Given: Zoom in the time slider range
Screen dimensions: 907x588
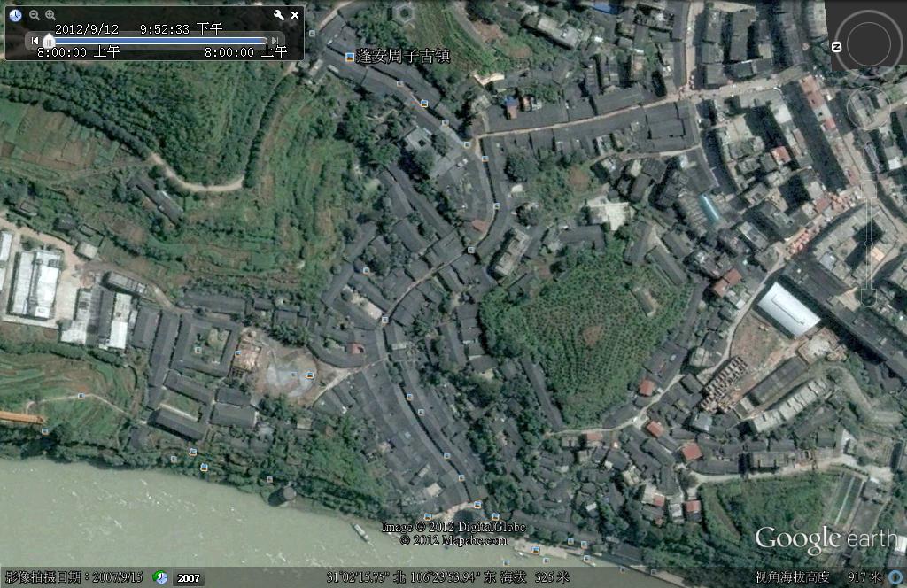Looking at the screenshot, I should 50,15.
